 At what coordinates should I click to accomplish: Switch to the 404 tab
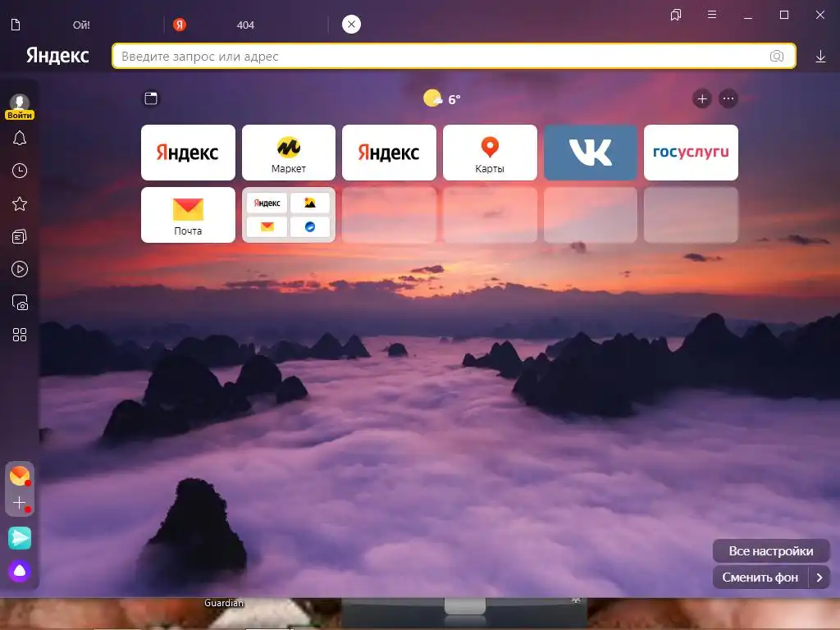[x=246, y=25]
